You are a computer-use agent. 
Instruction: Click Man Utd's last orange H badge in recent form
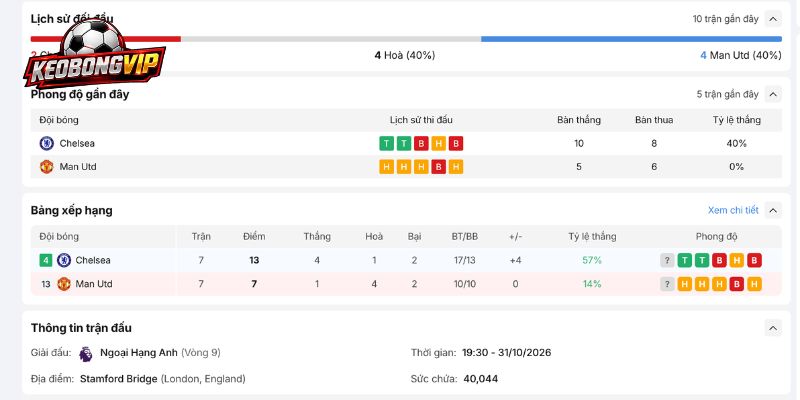[x=456, y=167]
